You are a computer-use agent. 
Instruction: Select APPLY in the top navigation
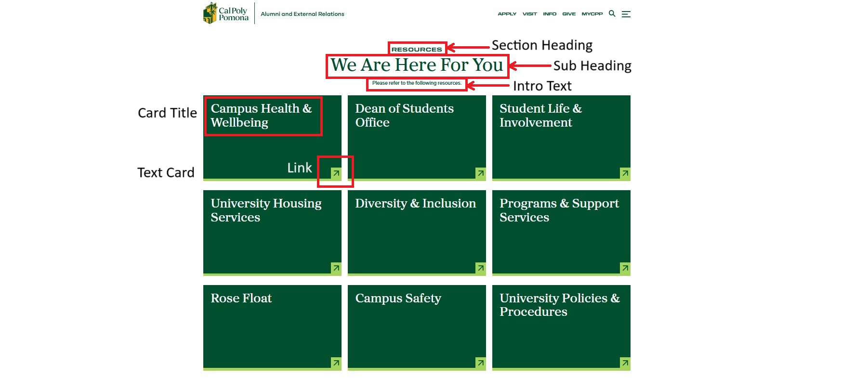point(507,14)
